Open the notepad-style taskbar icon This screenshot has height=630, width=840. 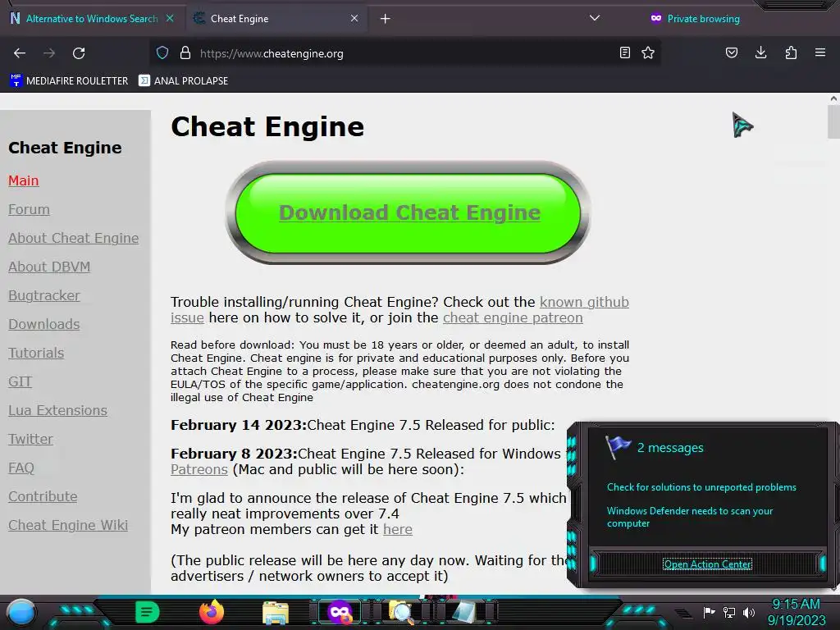tap(464, 613)
